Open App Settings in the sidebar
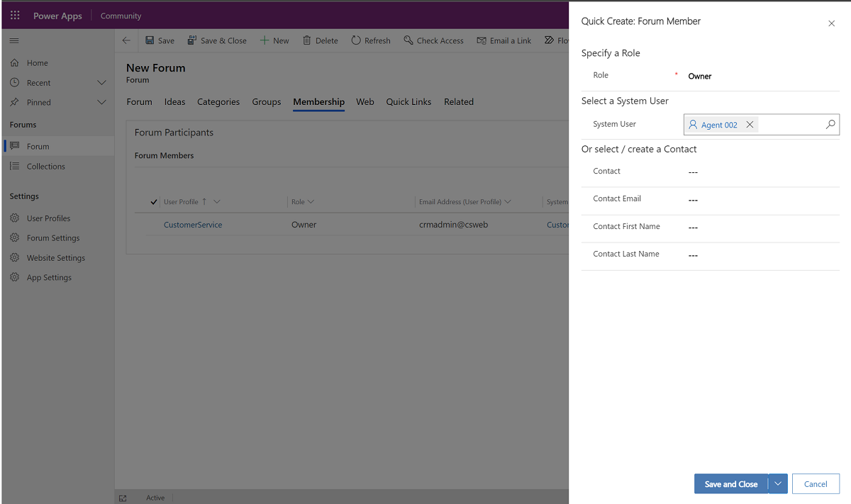The image size is (851, 504). click(49, 278)
